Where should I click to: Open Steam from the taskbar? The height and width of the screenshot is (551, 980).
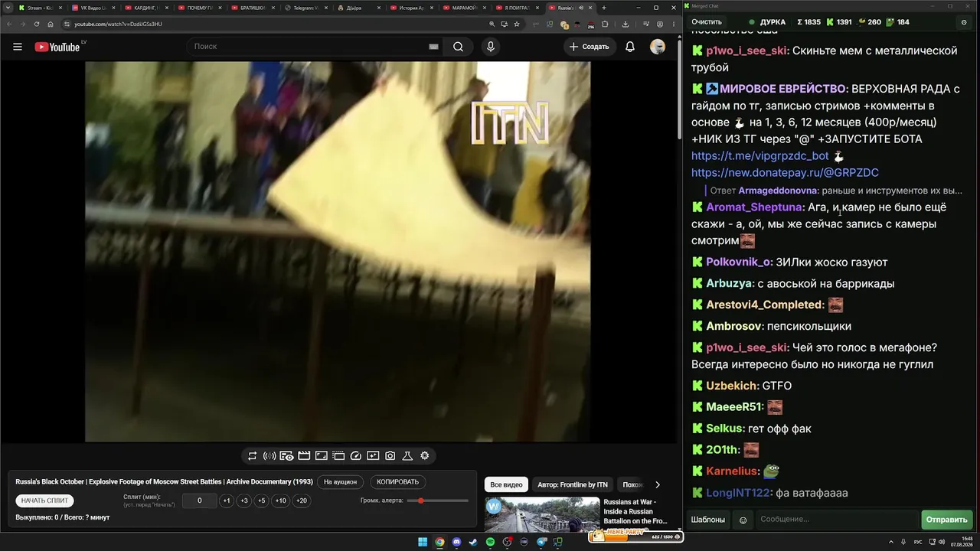473,543
